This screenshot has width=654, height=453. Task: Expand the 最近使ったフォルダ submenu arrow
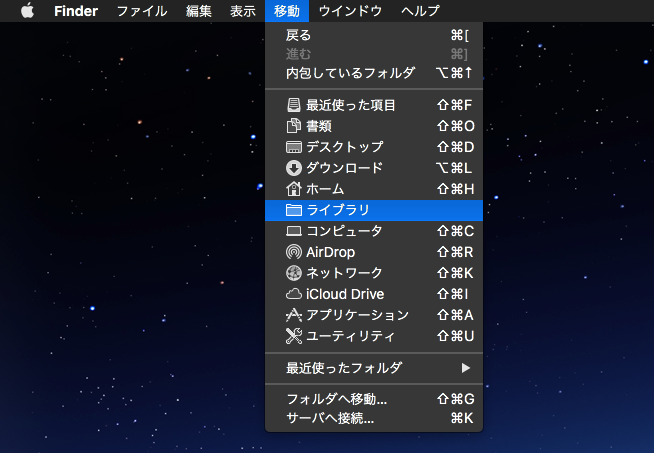click(x=466, y=368)
